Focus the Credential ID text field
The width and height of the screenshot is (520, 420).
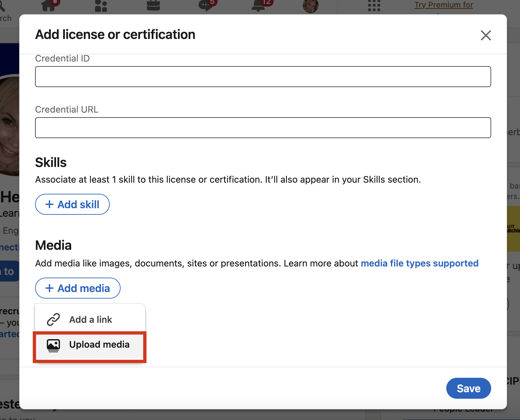pyautogui.click(x=263, y=77)
